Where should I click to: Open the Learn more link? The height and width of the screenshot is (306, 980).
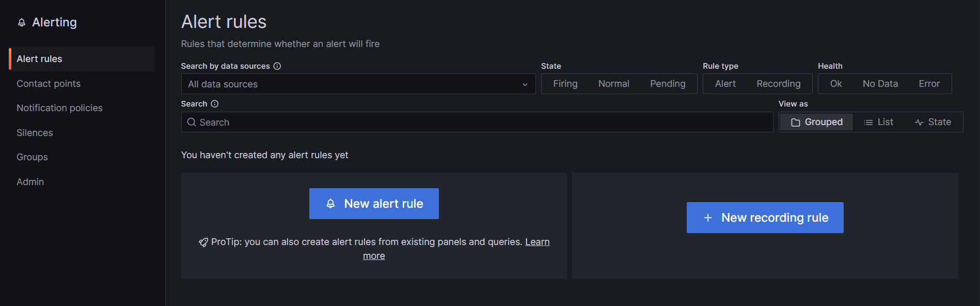[537, 241]
